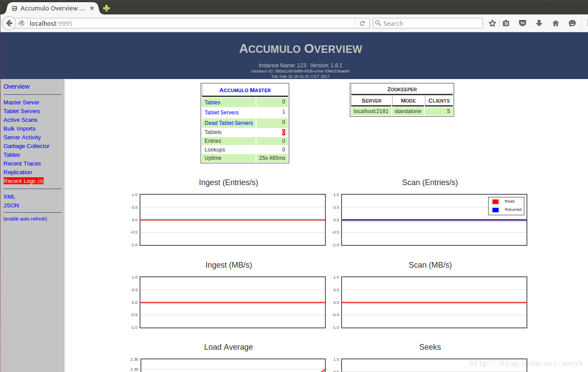The width and height of the screenshot is (588, 372).
Task: Open Tablet Servers in the sidebar
Action: pyautogui.click(x=22, y=111)
